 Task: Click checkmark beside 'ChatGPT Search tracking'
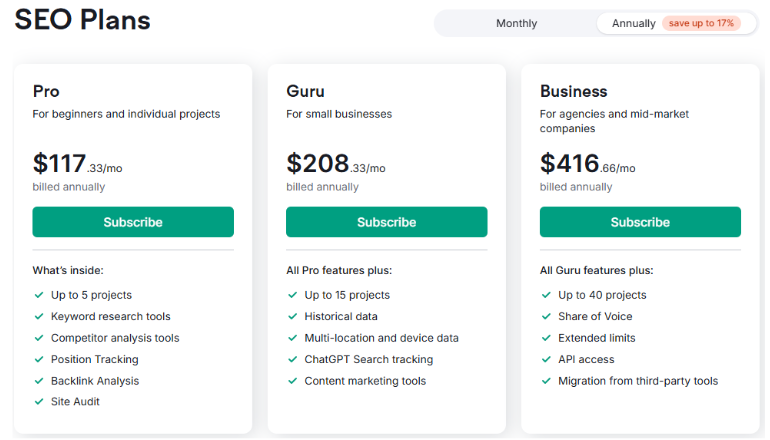click(293, 359)
